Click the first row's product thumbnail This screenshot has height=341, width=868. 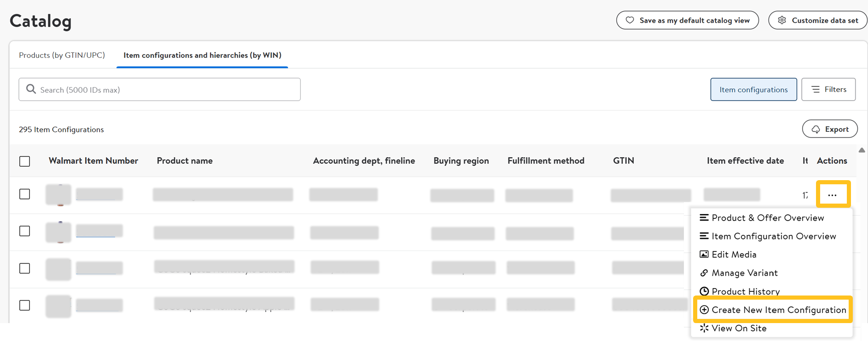(58, 194)
